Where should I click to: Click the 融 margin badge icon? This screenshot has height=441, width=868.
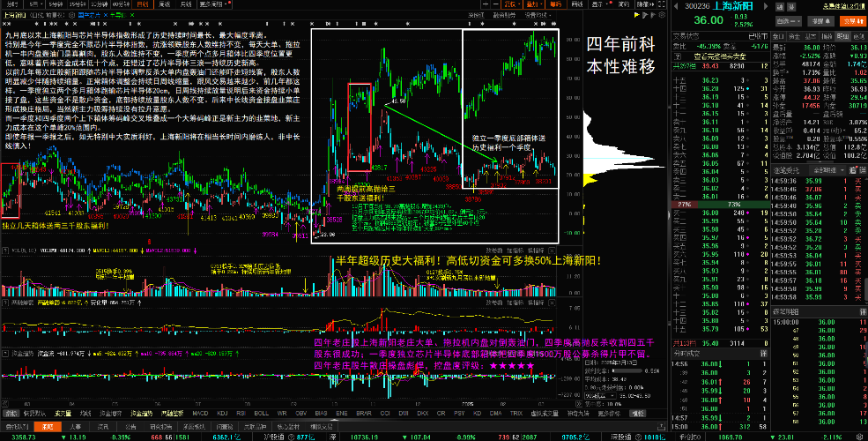[x=779, y=7]
